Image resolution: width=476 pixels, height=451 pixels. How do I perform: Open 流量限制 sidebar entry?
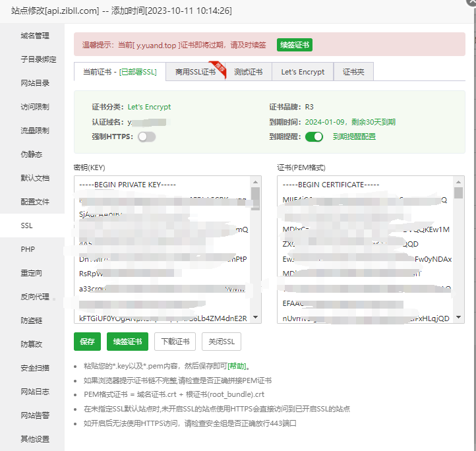coord(34,131)
